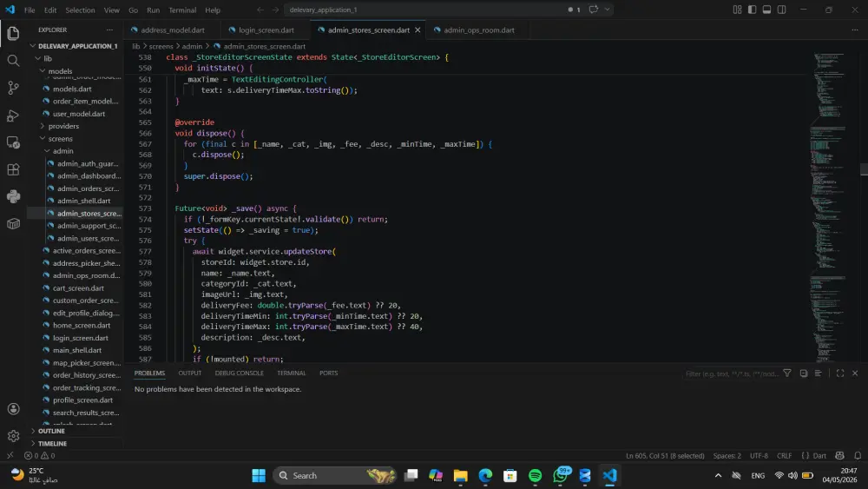Viewport: 868px width, 489px height.
Task: Open Windows Start menu
Action: [259, 476]
